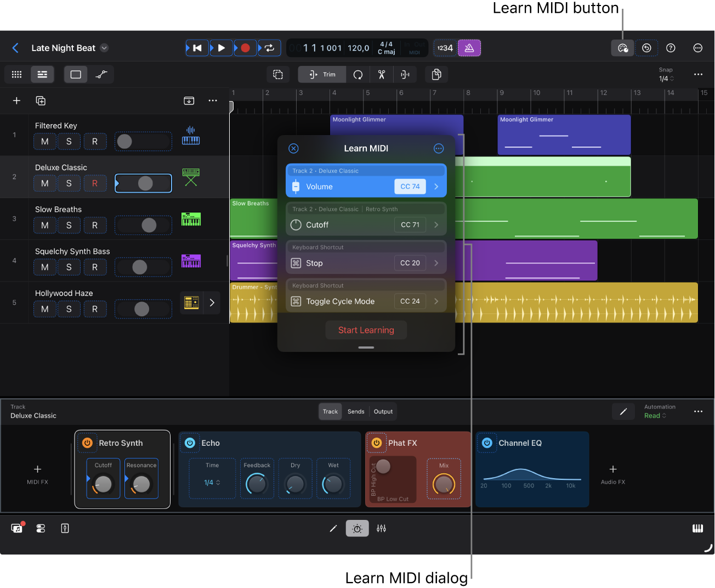Viewport: 715px width, 588px height.
Task: Show the keyboard play surface
Action: [x=697, y=528]
